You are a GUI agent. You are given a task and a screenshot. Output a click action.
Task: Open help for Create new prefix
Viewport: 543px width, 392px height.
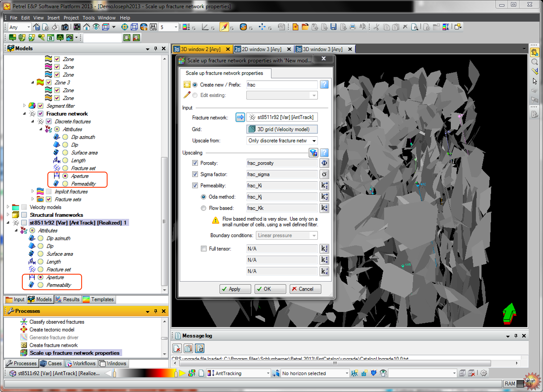tap(324, 84)
